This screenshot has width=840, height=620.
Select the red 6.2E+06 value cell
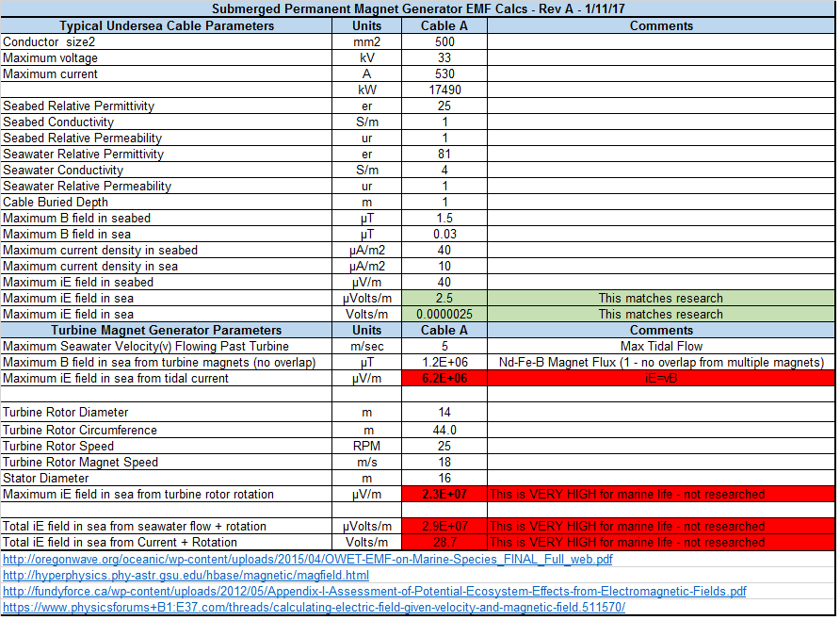444,378
